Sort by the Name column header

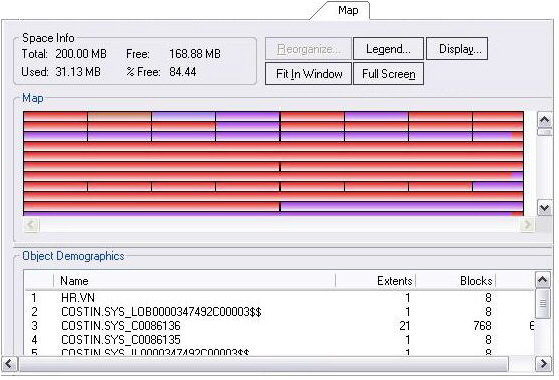click(x=194, y=281)
